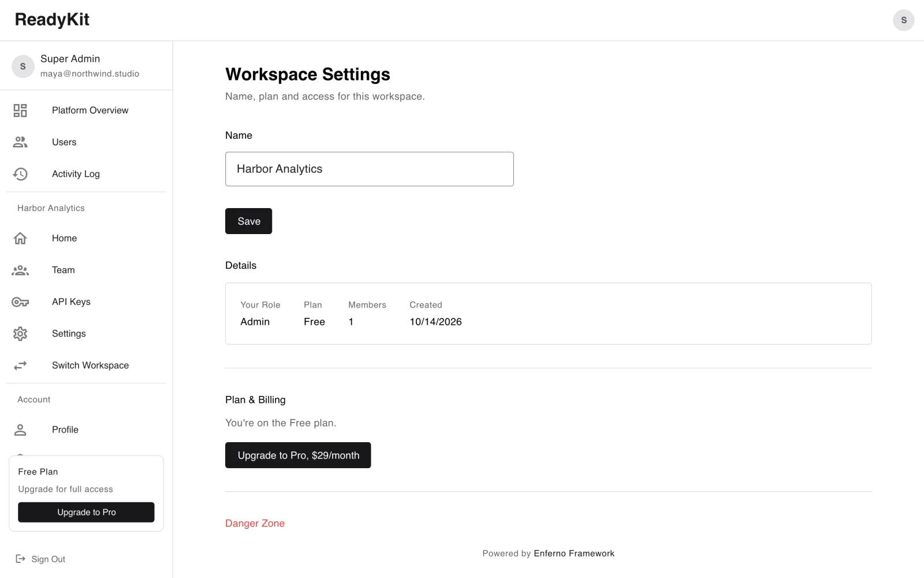Screen dimensions: 924x578
Task: Click the Super Admin avatar in sidebar
Action: 23,66
